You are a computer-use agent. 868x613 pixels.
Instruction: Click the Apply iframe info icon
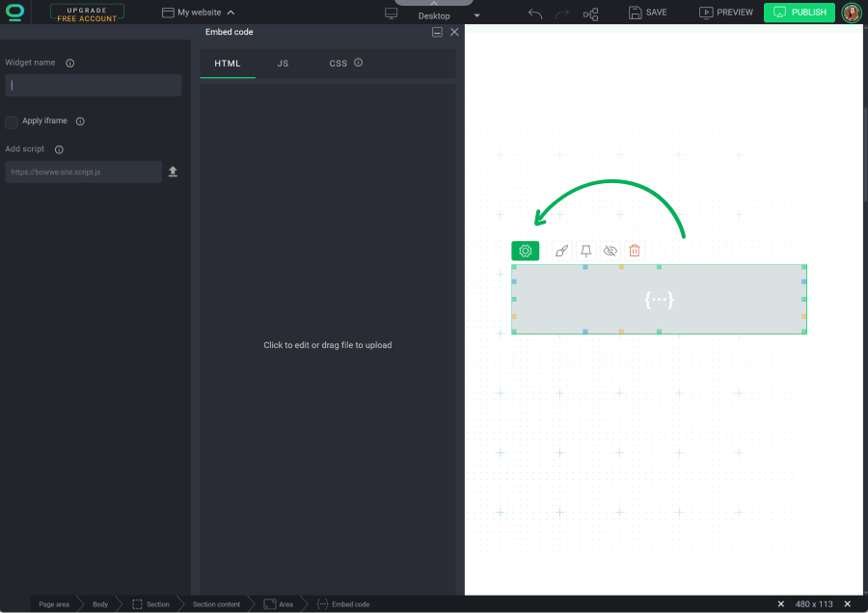click(x=80, y=121)
